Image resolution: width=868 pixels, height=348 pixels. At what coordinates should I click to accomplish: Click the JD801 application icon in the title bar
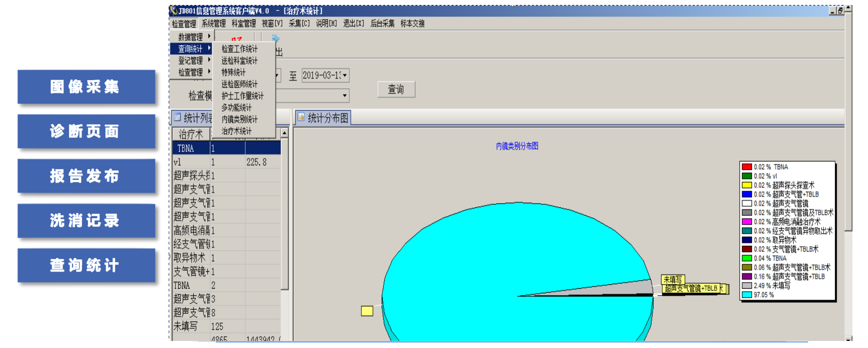174,11
